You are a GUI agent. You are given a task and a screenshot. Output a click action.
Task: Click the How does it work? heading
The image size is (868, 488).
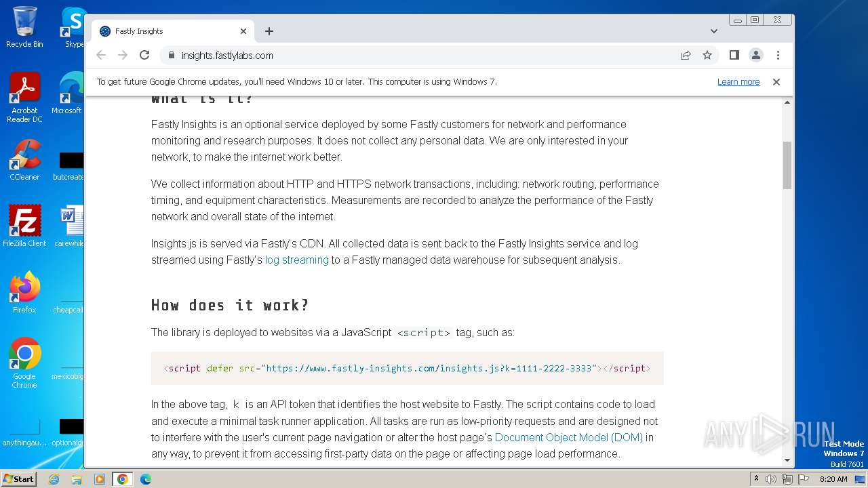(230, 306)
